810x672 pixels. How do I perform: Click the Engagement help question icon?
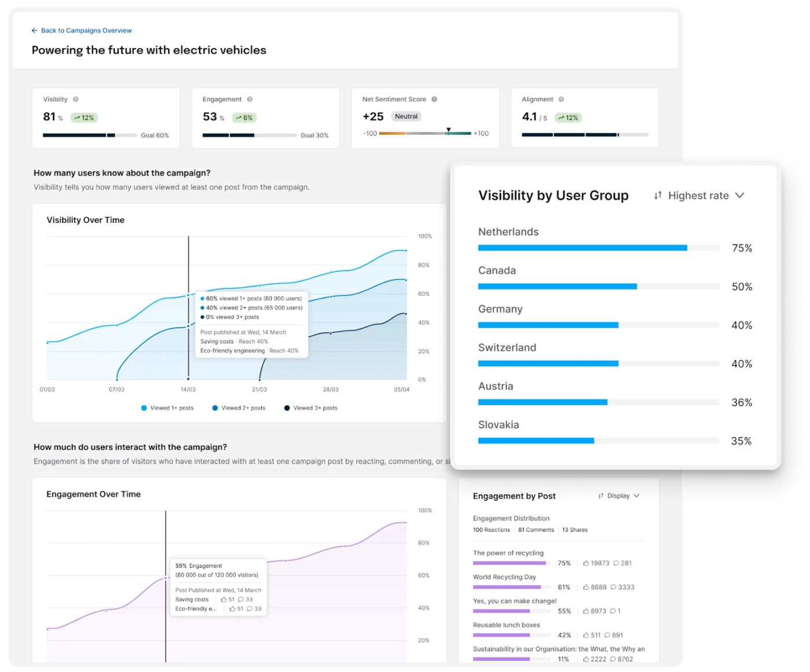[x=250, y=100]
